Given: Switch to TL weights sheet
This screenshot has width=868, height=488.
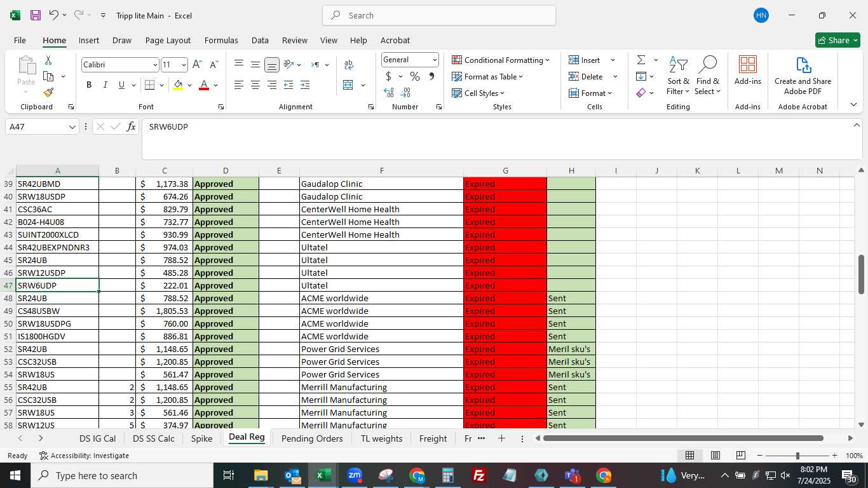Looking at the screenshot, I should pos(381,438).
